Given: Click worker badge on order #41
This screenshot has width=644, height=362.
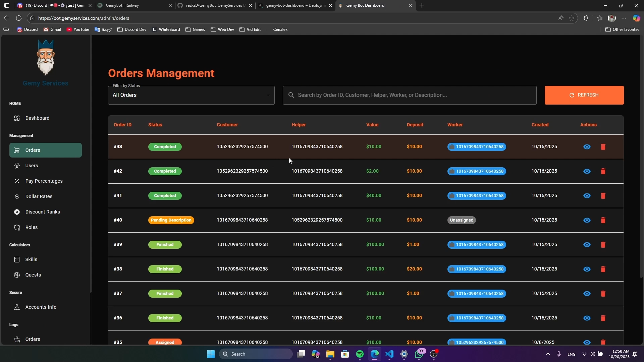Looking at the screenshot, I should 476,196.
